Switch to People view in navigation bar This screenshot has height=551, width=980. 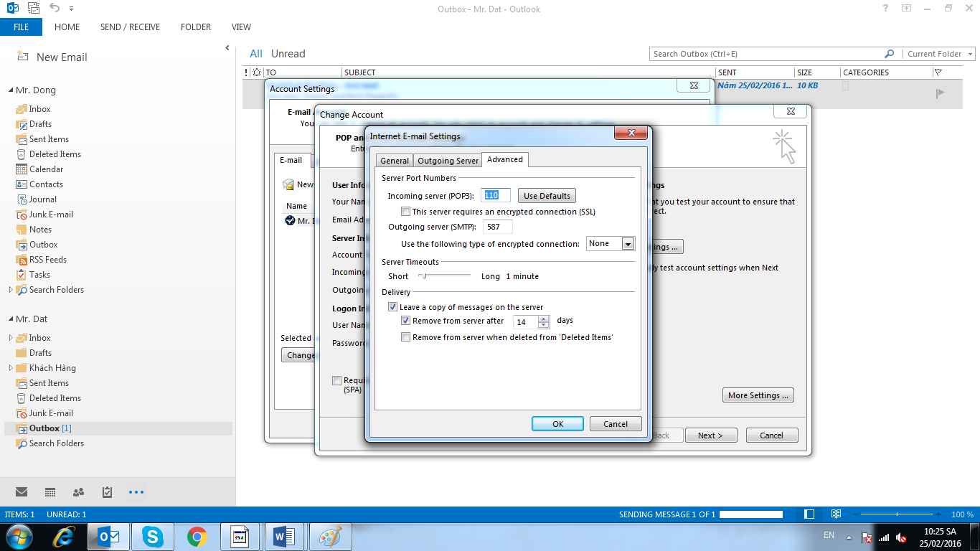[79, 492]
